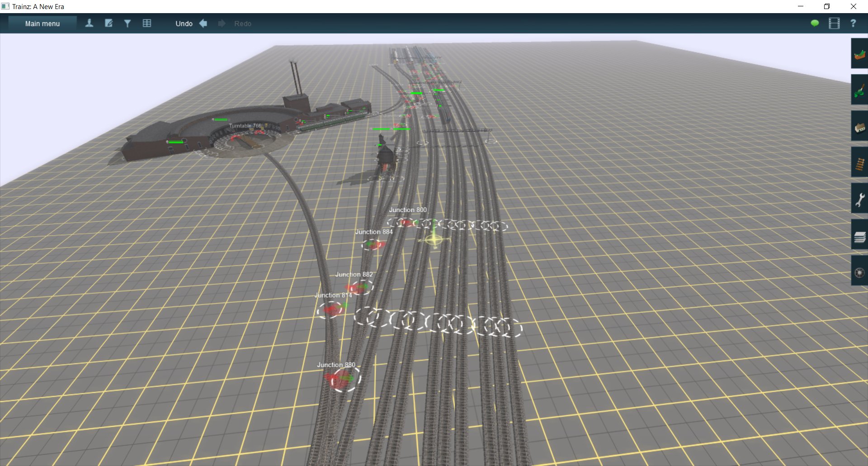Viewport: 868px width, 466px height.
Task: Open the Main menu
Action: coord(42,24)
